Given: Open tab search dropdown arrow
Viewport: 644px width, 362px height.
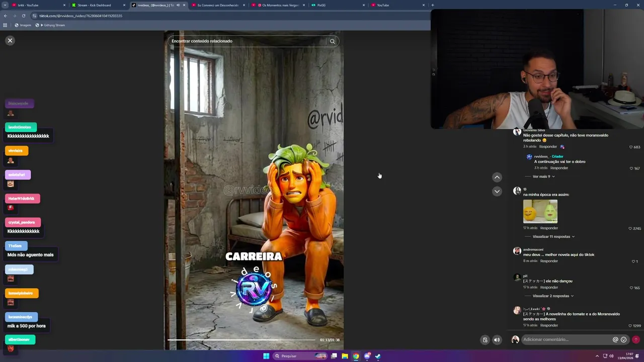Looking at the screenshot, I should click(x=5, y=5).
